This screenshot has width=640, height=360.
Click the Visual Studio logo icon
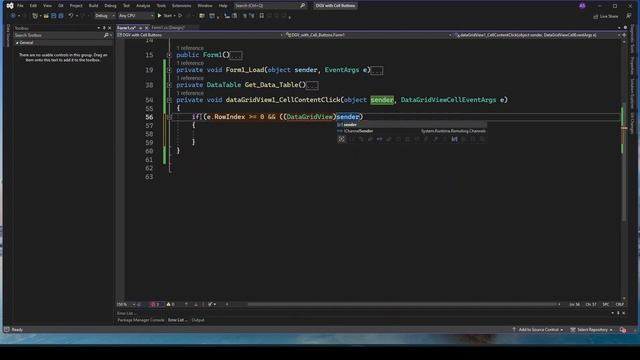click(10, 6)
